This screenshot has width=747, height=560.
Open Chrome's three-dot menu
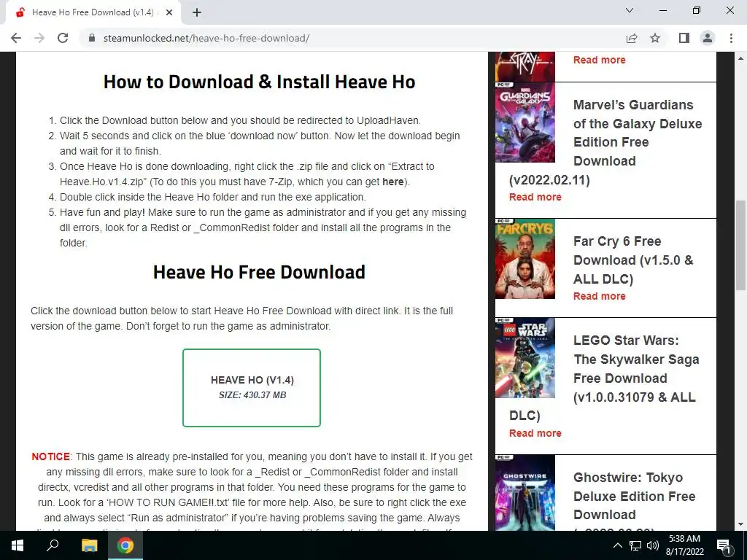(731, 38)
